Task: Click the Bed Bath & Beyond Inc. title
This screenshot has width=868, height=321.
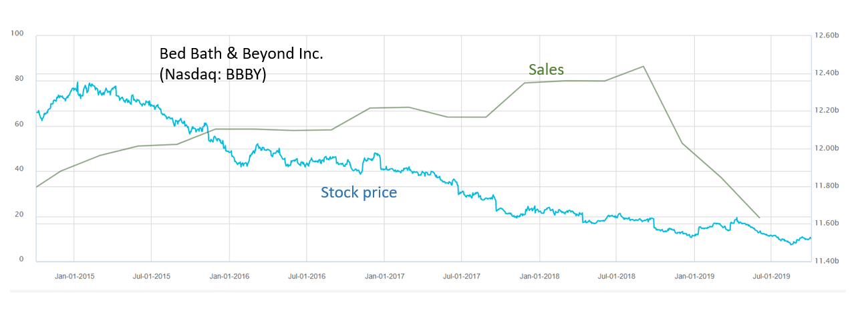Action: click(x=241, y=54)
